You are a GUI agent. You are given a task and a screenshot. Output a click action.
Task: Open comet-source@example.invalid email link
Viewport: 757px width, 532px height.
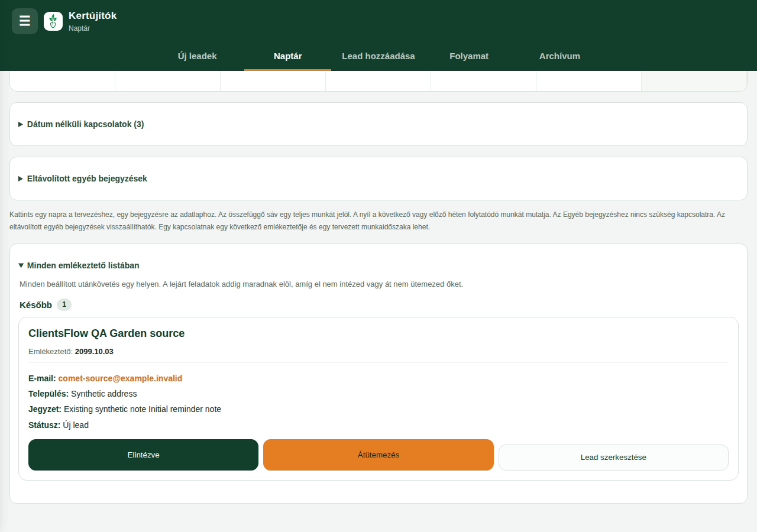pos(120,378)
